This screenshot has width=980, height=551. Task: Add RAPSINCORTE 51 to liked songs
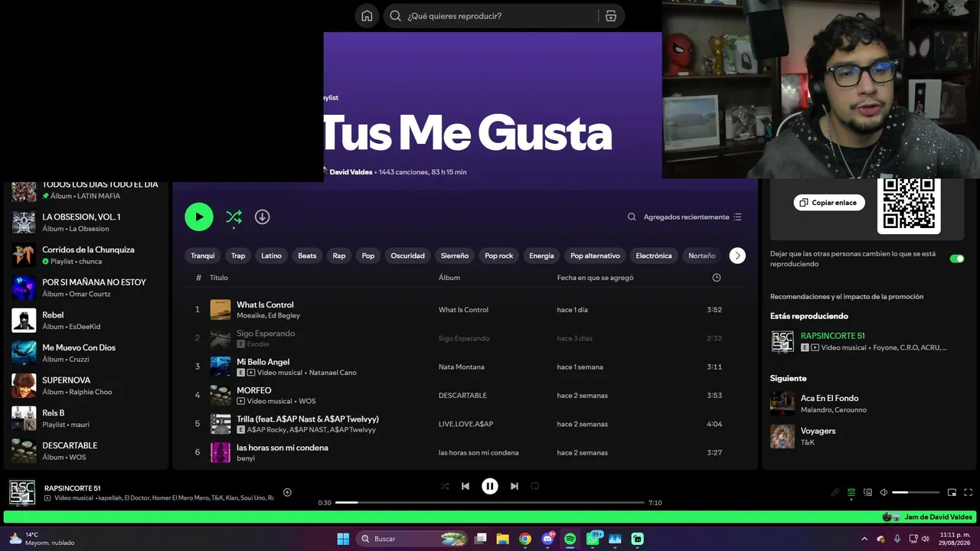[x=287, y=493]
